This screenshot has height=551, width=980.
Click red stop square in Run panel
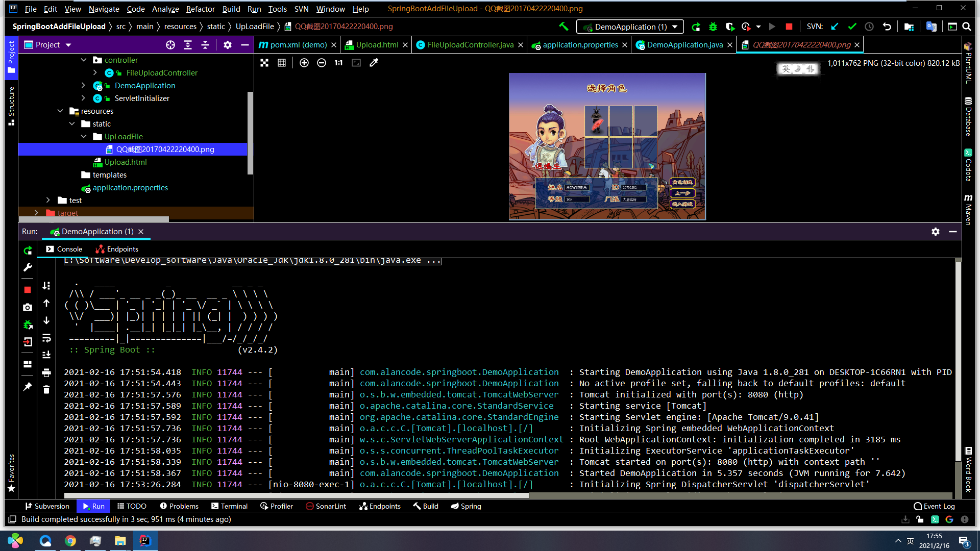click(x=28, y=290)
